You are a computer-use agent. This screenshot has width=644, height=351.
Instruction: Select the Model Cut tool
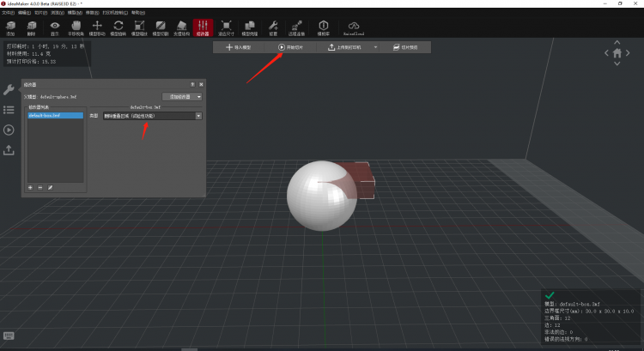[x=161, y=28]
